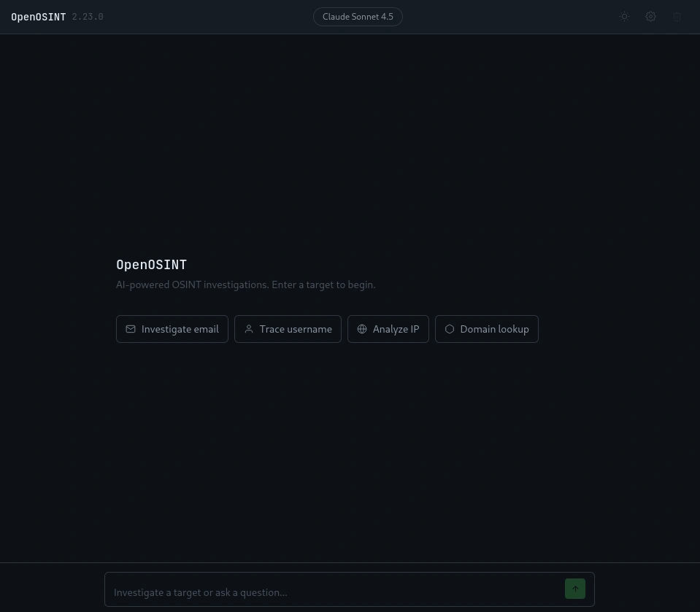
Task: Click the version number 2.23.0
Action: tap(88, 17)
